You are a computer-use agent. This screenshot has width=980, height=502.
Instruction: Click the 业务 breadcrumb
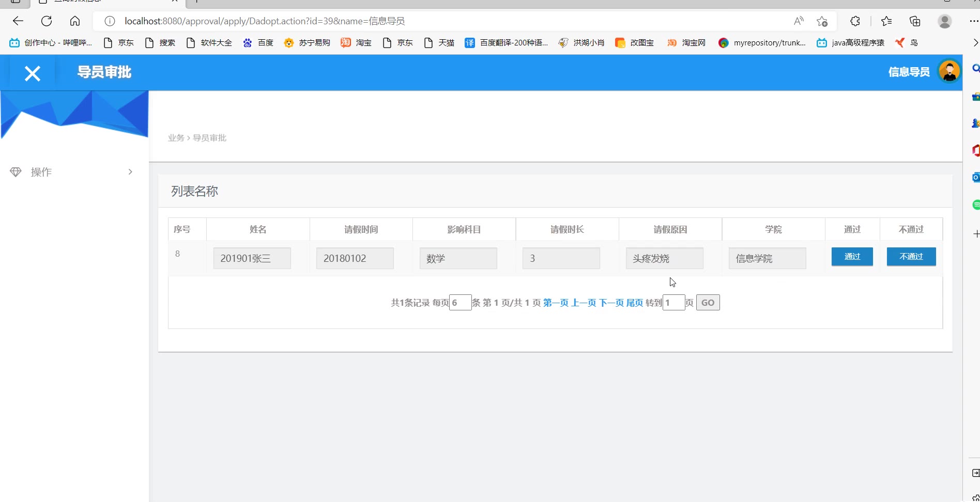point(176,138)
